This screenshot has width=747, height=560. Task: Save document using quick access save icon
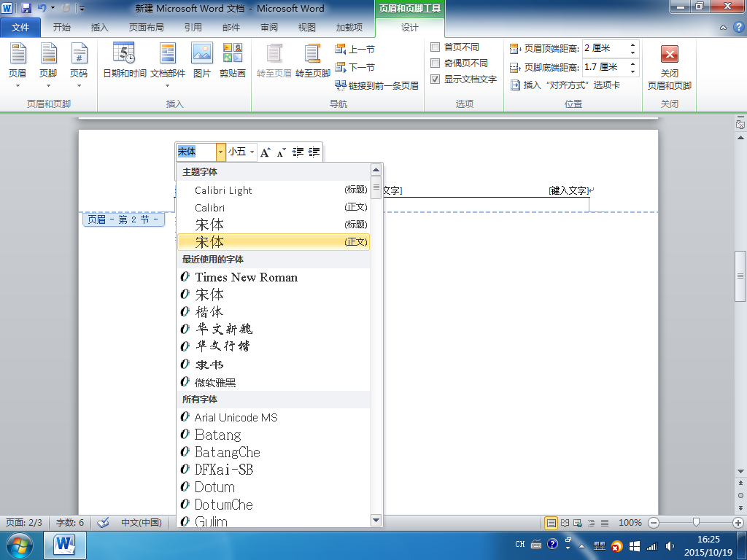coord(26,8)
